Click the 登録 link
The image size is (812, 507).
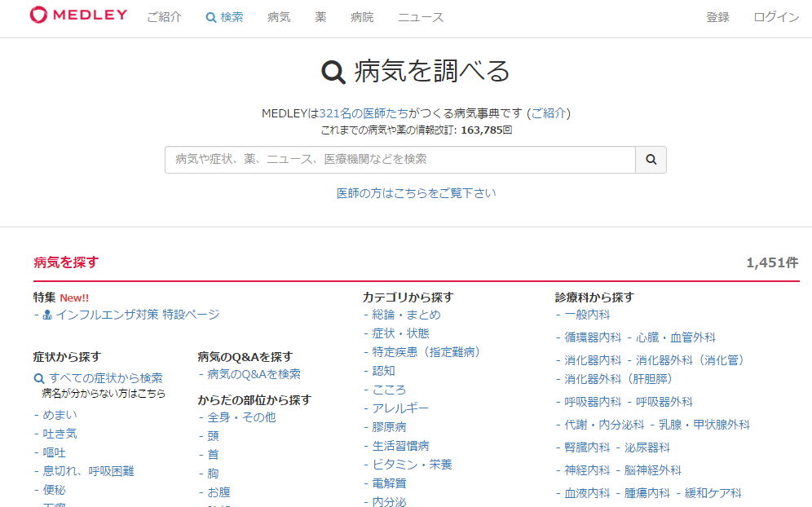[x=717, y=17]
